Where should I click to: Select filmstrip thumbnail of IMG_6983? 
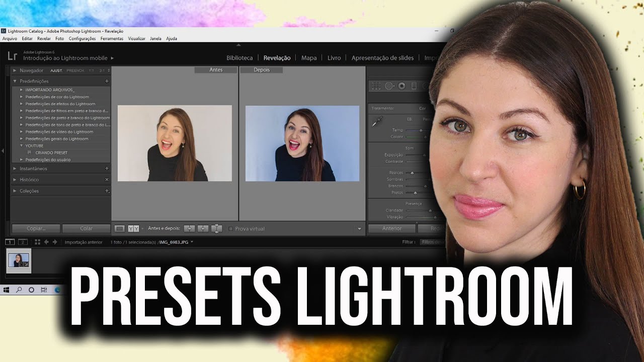click(19, 261)
